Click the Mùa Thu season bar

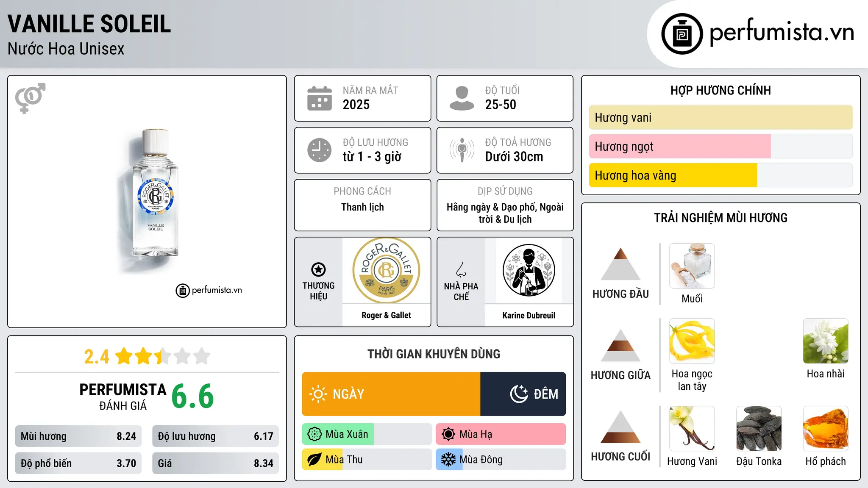coord(367,460)
